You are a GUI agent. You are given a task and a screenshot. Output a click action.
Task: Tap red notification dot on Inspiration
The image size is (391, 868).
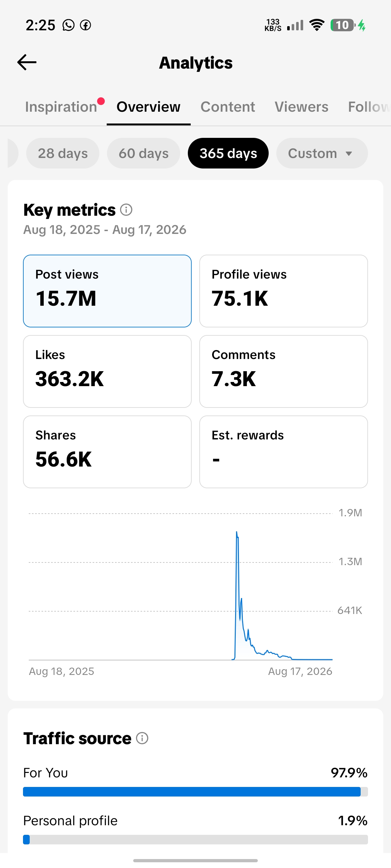(101, 101)
